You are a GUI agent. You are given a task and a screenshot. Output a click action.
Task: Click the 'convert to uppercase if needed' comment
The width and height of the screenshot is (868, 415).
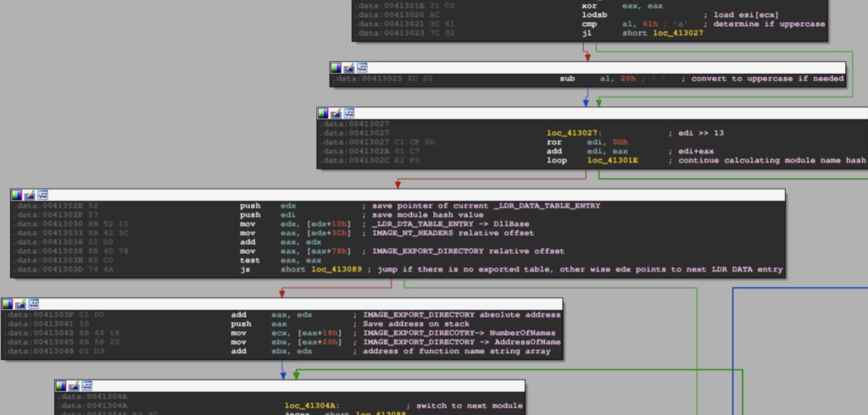pyautogui.click(x=766, y=79)
